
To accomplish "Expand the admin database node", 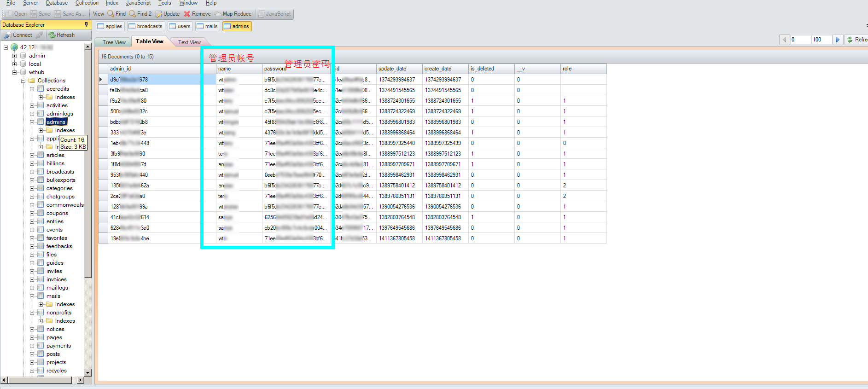I will tap(14, 56).
